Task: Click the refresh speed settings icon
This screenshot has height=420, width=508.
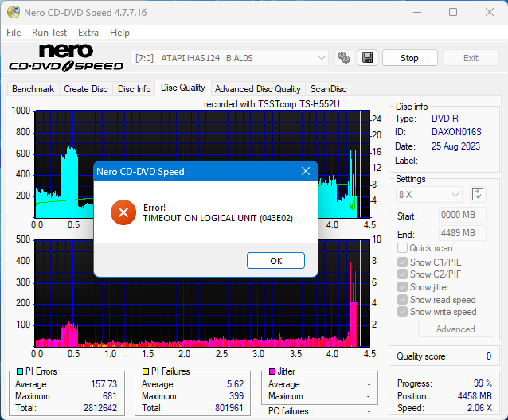Action: tap(478, 194)
